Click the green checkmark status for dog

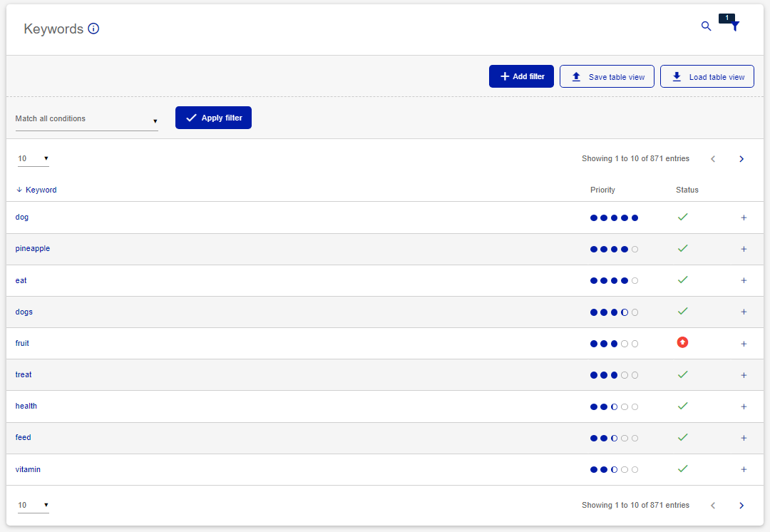click(682, 217)
